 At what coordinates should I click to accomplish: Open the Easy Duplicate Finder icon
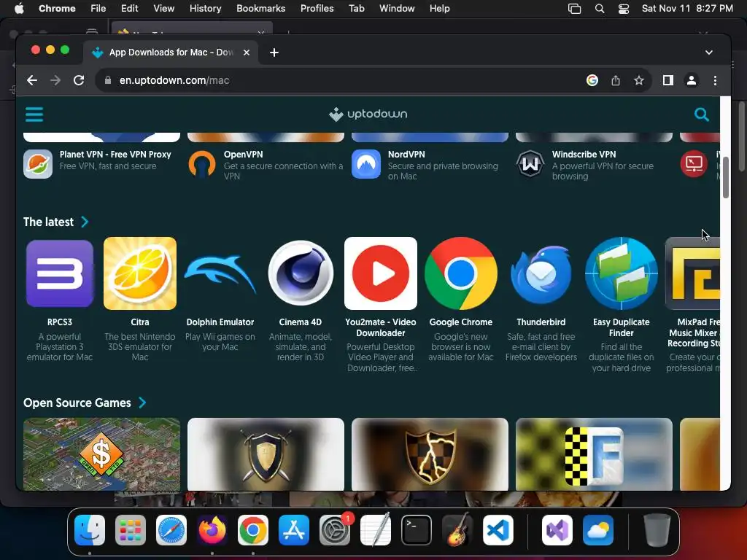tap(622, 273)
